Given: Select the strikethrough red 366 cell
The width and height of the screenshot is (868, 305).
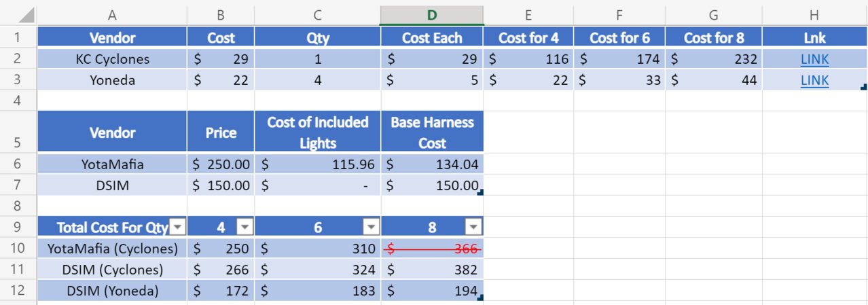Looking at the screenshot, I should pos(432,249).
